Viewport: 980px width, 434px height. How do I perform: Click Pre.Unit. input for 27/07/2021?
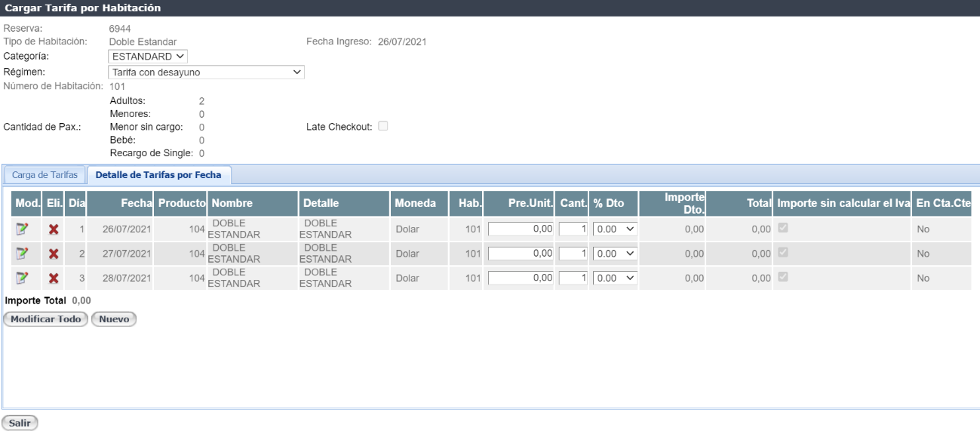click(x=521, y=254)
